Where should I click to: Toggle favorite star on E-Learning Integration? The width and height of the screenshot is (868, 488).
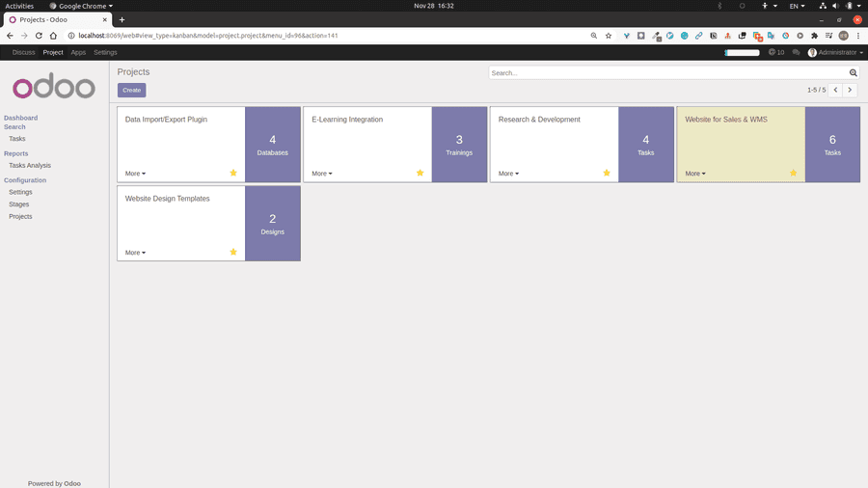pos(420,173)
